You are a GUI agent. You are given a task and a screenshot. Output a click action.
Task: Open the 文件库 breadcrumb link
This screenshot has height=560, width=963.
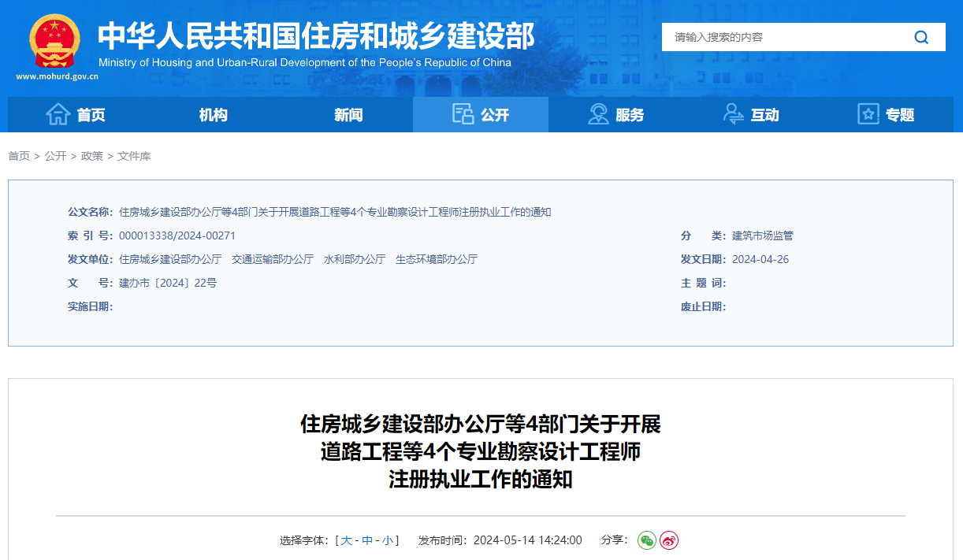(x=135, y=156)
